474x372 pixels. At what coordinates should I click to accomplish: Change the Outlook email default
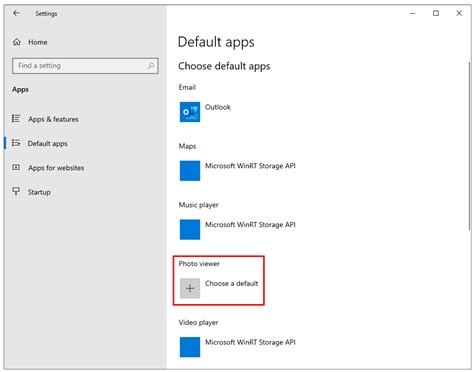[x=205, y=112]
